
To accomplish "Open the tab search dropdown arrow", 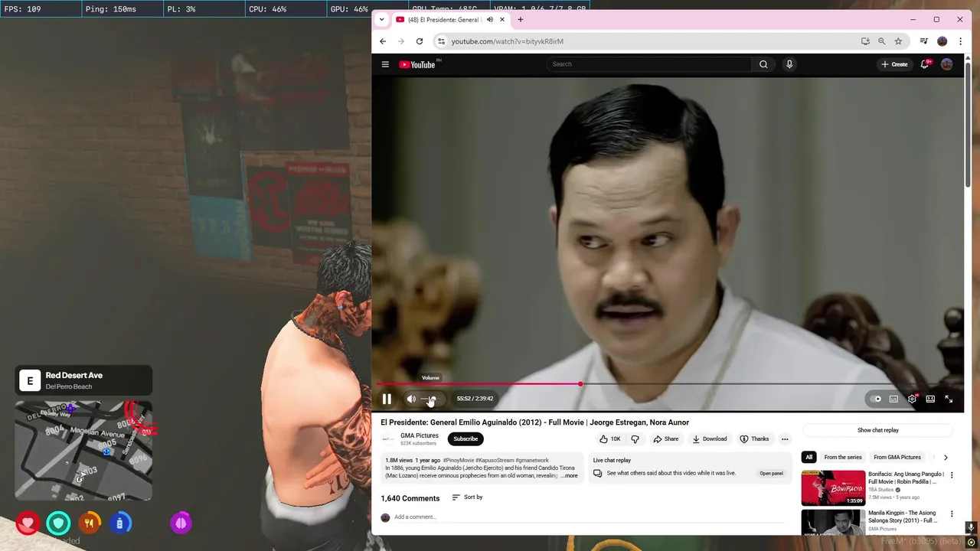I will (382, 20).
